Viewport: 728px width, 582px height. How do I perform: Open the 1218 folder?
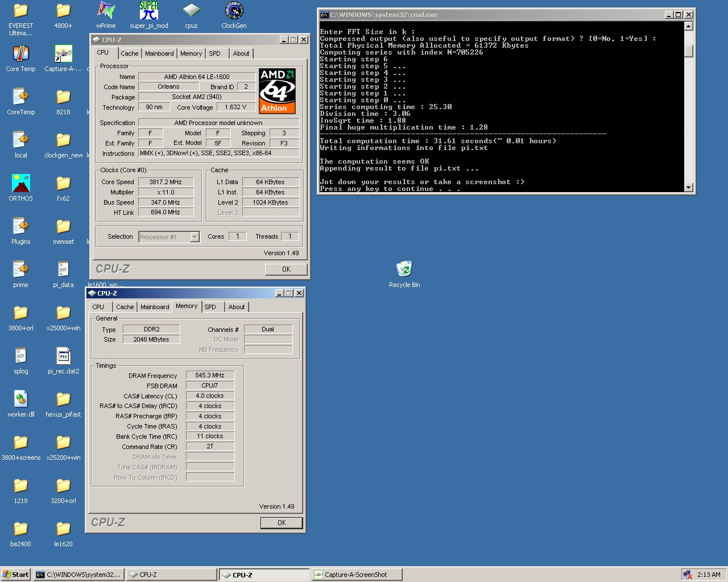(x=20, y=490)
